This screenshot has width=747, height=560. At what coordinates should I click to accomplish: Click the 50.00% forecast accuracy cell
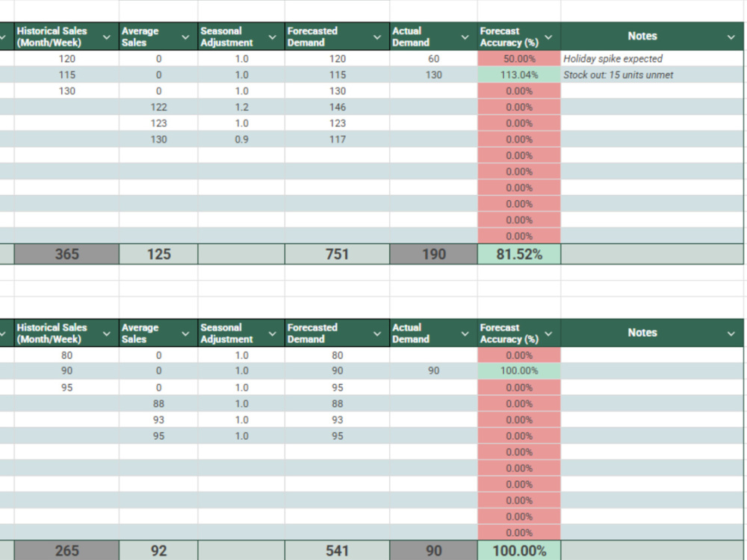coord(519,58)
